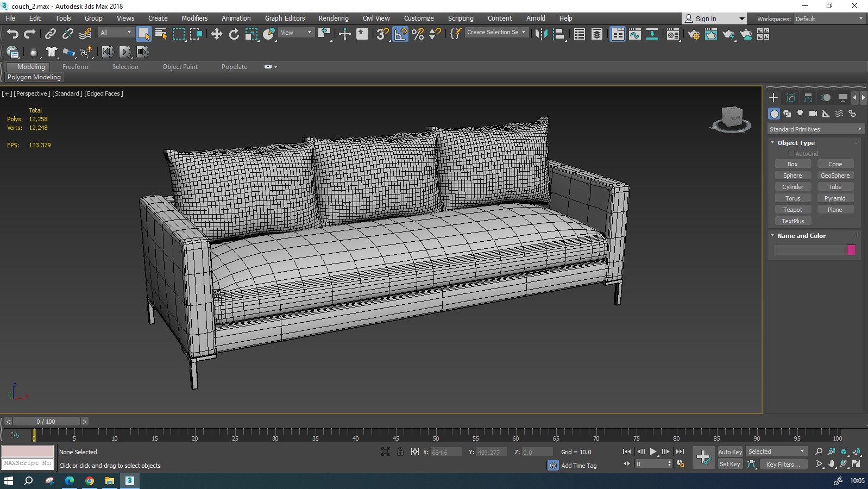Image resolution: width=868 pixels, height=489 pixels.
Task: Open the Toggle Layer Explorer icon
Action: point(597,34)
